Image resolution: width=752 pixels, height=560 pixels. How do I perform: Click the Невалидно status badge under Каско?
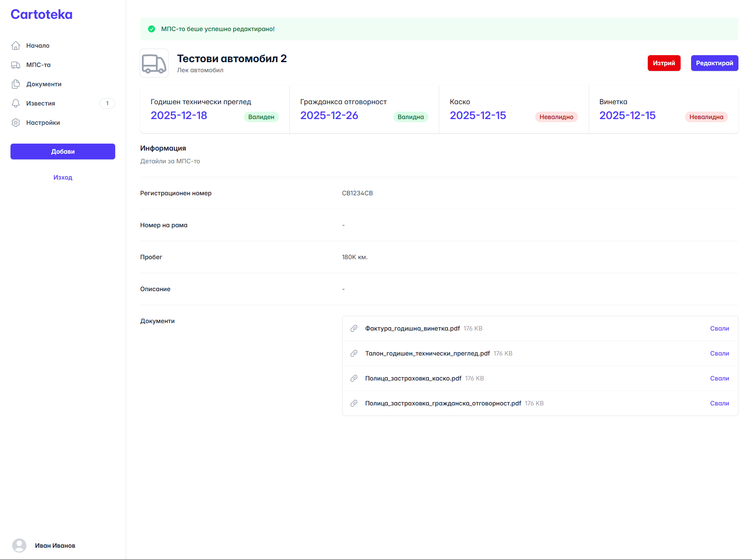pos(557,117)
